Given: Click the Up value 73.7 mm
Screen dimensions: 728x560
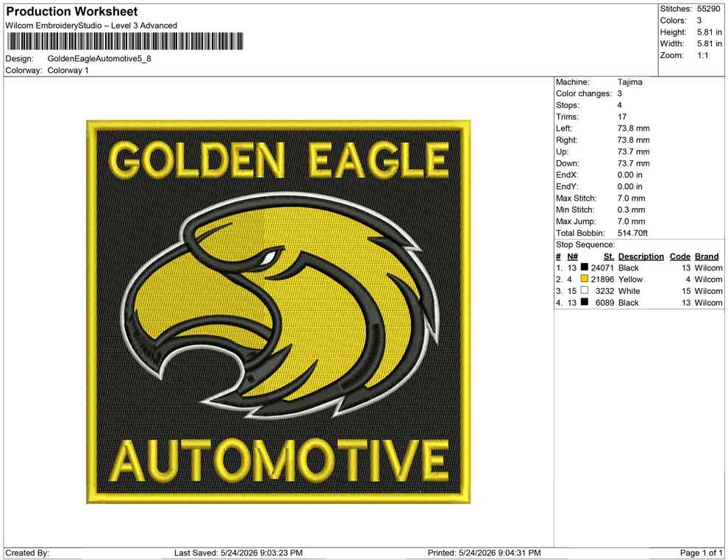Looking at the screenshot, I should pyautogui.click(x=634, y=151).
